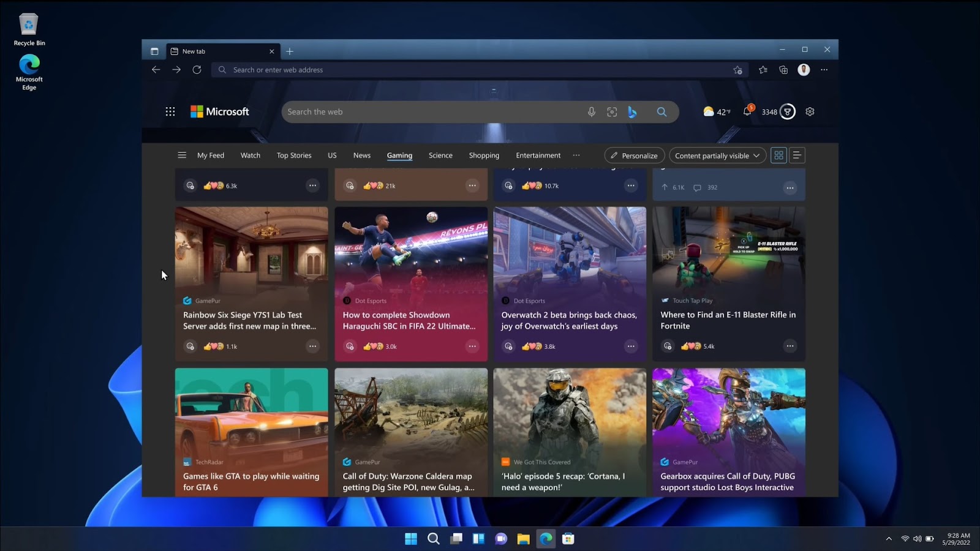Select the Watch tab

pyautogui.click(x=251, y=156)
